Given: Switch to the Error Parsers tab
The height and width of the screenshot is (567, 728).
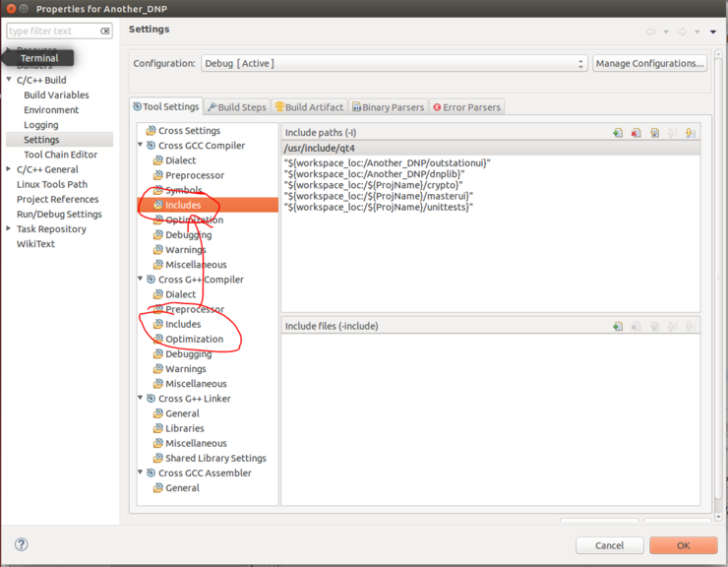Looking at the screenshot, I should 466,107.
